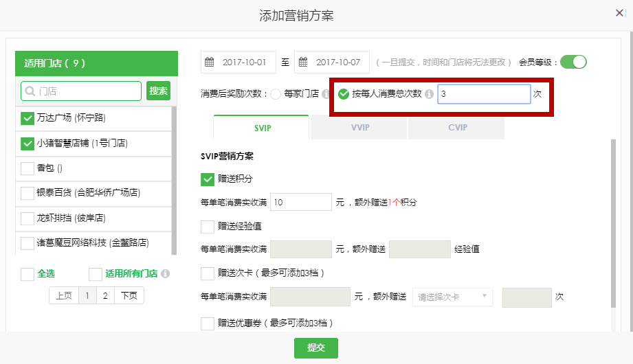Go to page 2 of stores
This screenshot has width=633, height=364.
pos(105,296)
